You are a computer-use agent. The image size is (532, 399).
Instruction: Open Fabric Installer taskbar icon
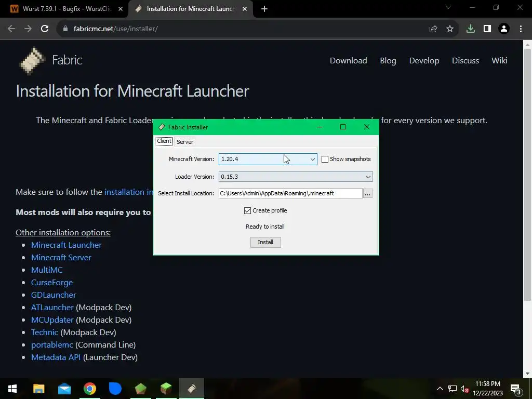click(x=191, y=389)
